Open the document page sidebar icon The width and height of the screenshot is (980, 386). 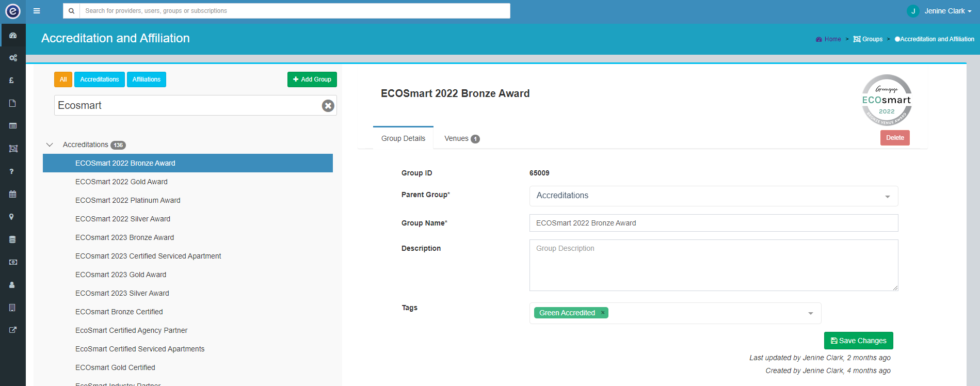[x=12, y=103]
